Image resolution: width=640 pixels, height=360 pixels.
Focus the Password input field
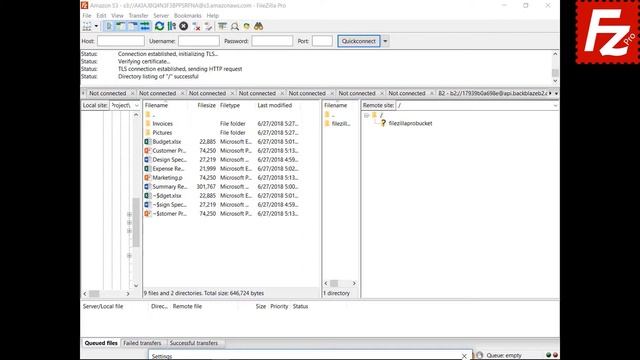pyautogui.click(x=272, y=41)
